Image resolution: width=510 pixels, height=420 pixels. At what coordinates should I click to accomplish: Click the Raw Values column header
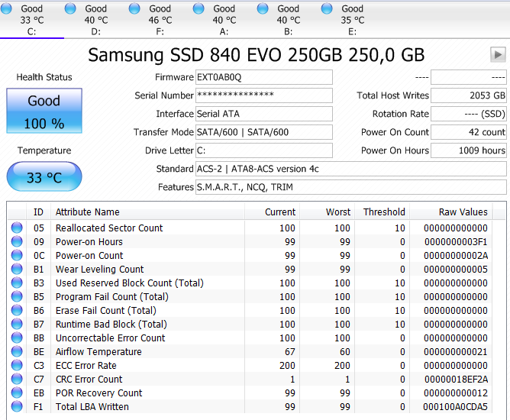451,212
